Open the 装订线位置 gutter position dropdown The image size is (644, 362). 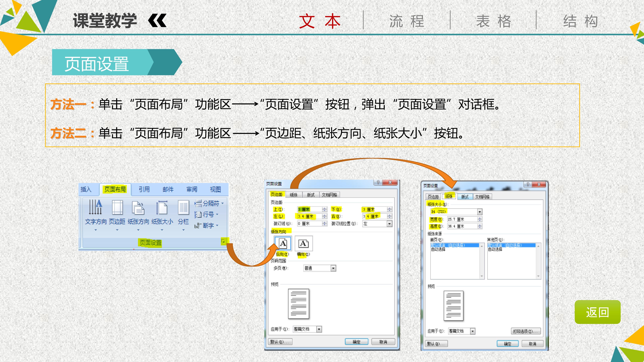(x=389, y=224)
